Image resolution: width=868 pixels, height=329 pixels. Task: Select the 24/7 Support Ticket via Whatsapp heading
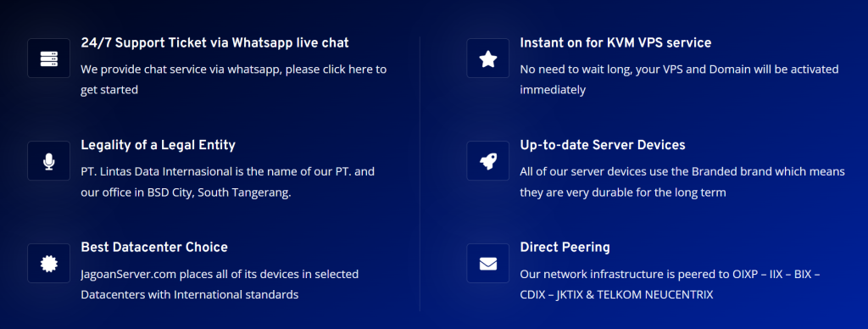pos(214,42)
